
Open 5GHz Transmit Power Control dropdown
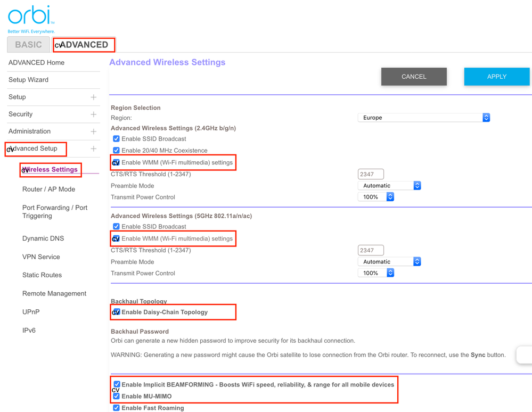[376, 273]
